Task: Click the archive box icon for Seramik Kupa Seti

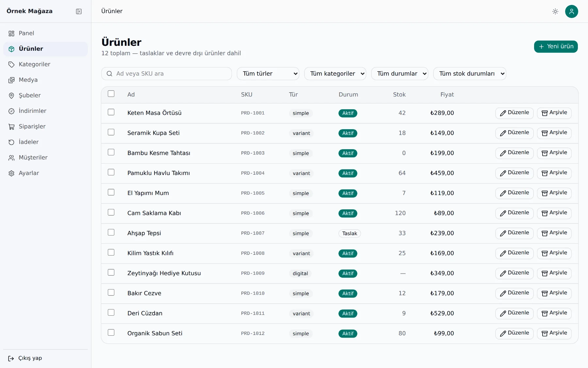Action: coord(545,133)
